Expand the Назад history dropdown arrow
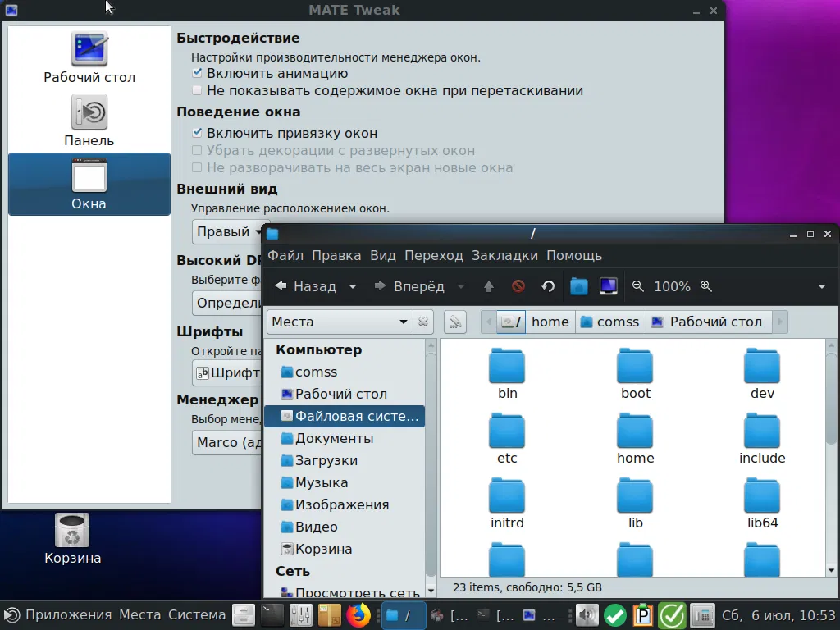Viewport: 840px width, 630px height. tap(353, 286)
